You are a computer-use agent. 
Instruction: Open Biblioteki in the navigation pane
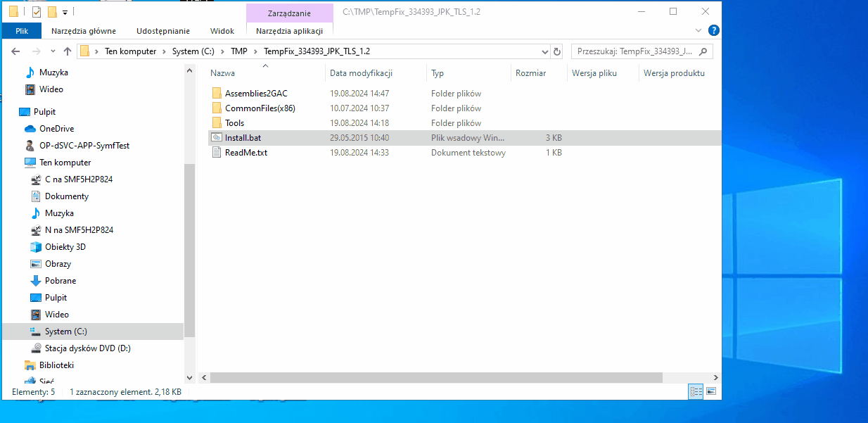coord(56,365)
